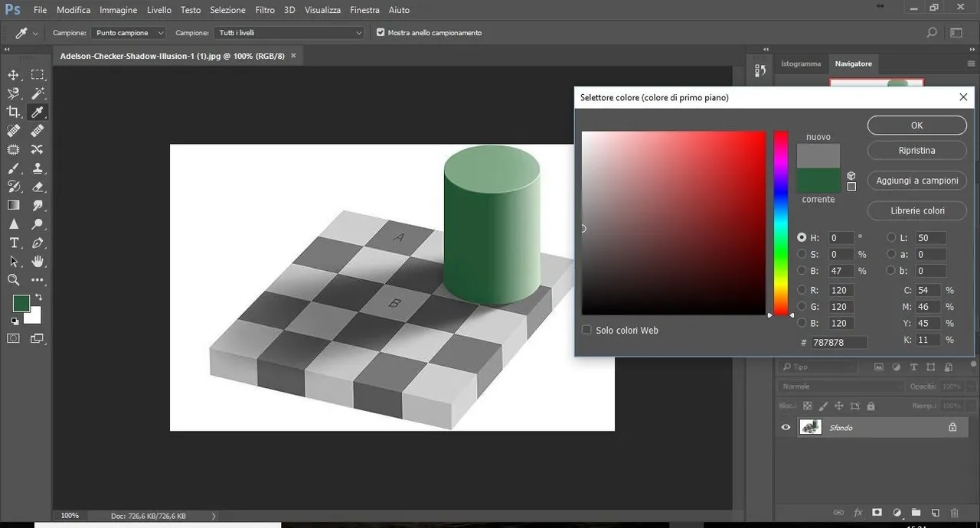Select the R red radio button
Viewport: 980px width, 528px height.
coord(802,290)
